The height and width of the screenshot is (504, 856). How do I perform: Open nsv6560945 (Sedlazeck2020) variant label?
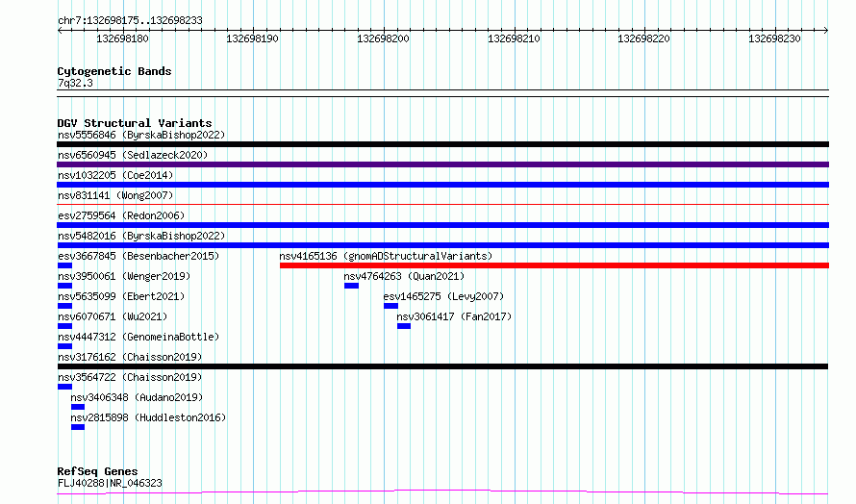tap(133, 155)
